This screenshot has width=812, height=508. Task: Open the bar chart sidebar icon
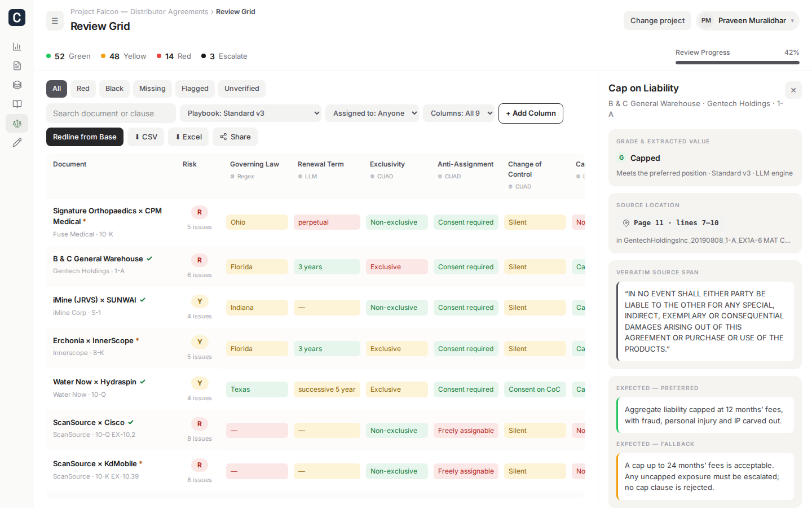pos(17,47)
